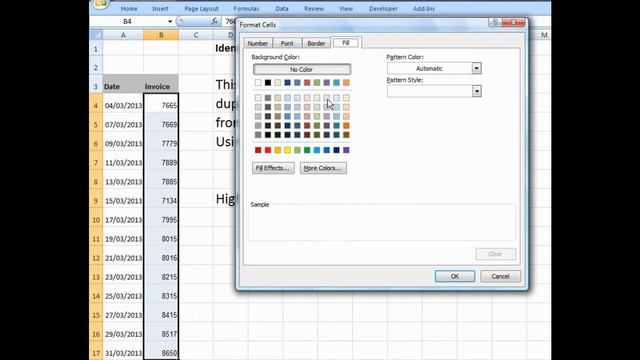Open the Page Layout ribbon tab
Screen dimensions: 640x360
click(201, 9)
